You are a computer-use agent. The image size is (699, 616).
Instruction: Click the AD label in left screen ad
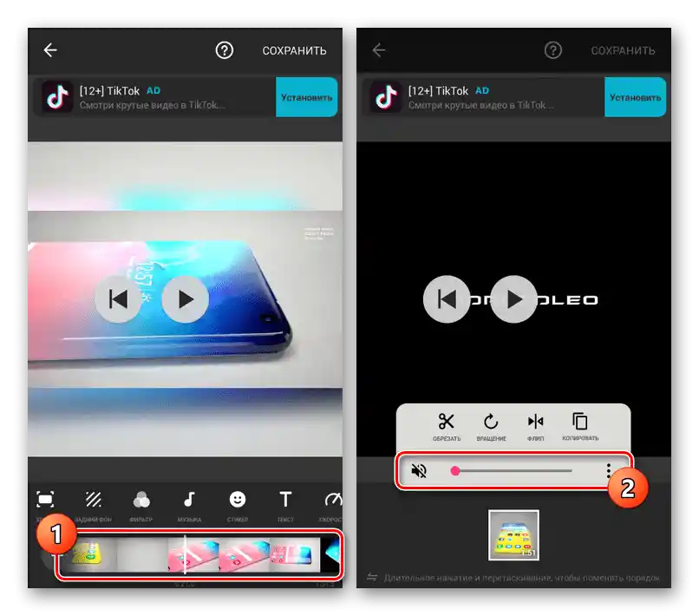coord(154,90)
